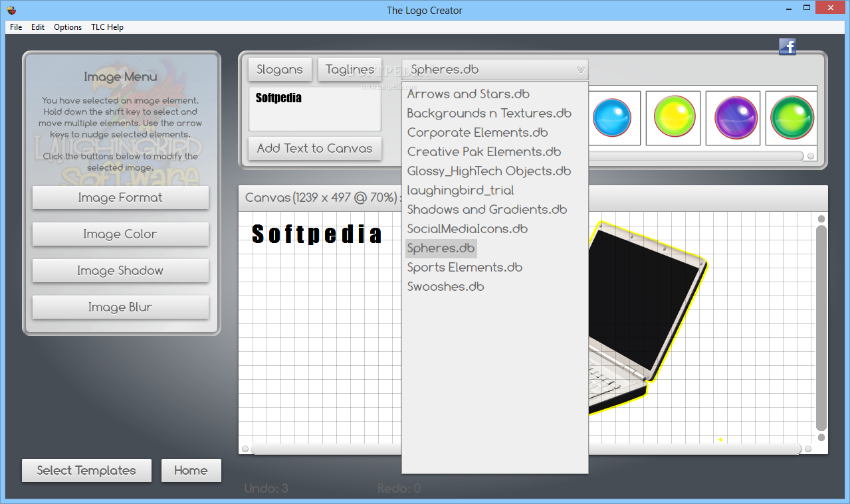Choose laughingbird_trial option
The height and width of the screenshot is (504, 850).
click(460, 190)
